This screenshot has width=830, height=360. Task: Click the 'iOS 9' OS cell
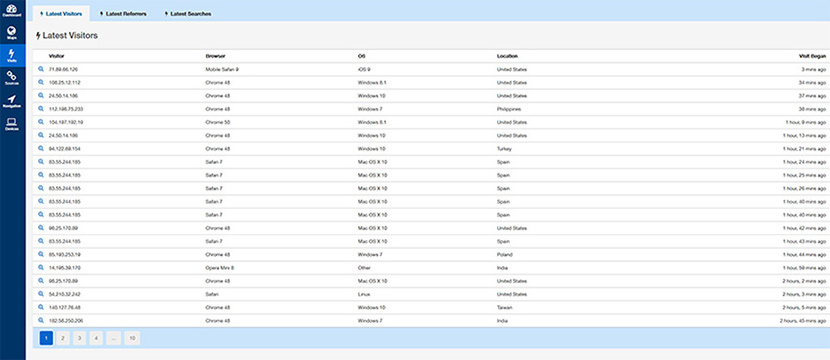coord(364,69)
